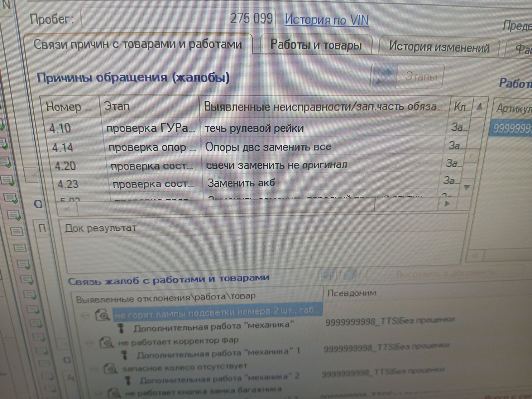Screen dimensions: 532x399
Task: Click the magnifier icon of не горят лампы подсветки row
Action: (103, 315)
